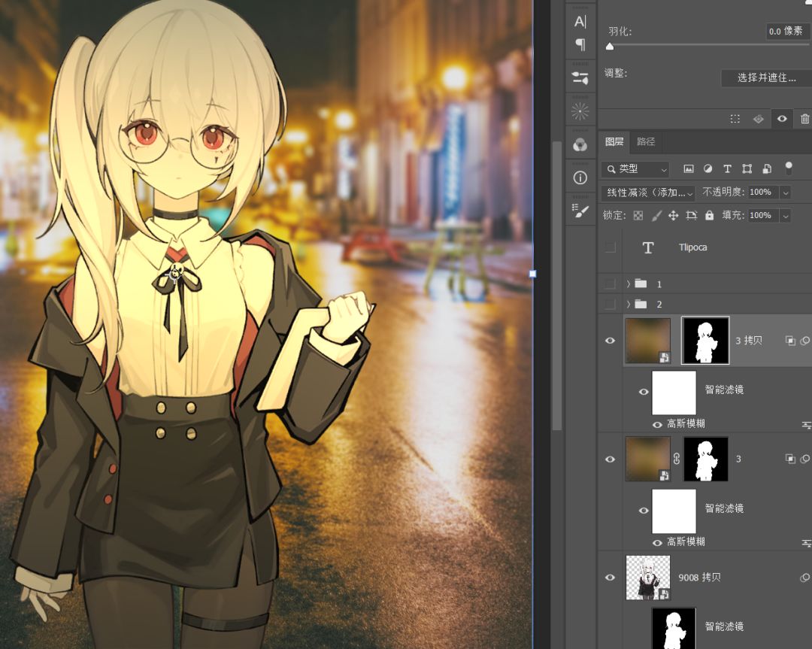Click the lock position move icon

coord(673,216)
